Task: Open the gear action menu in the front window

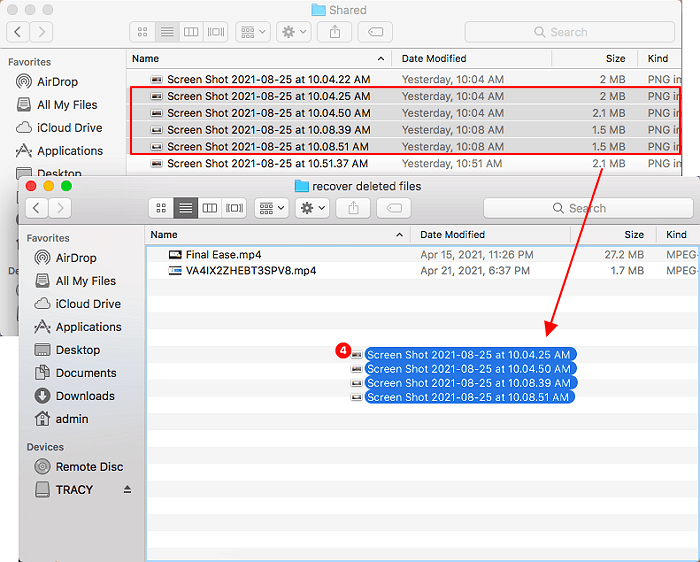Action: 313,208
